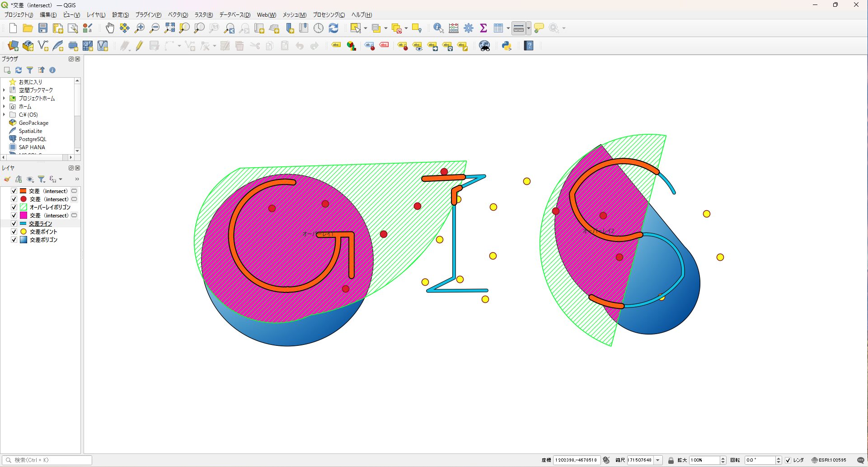Open the scale 縮尺 dropdown
The image size is (868, 467).
tap(658, 460)
